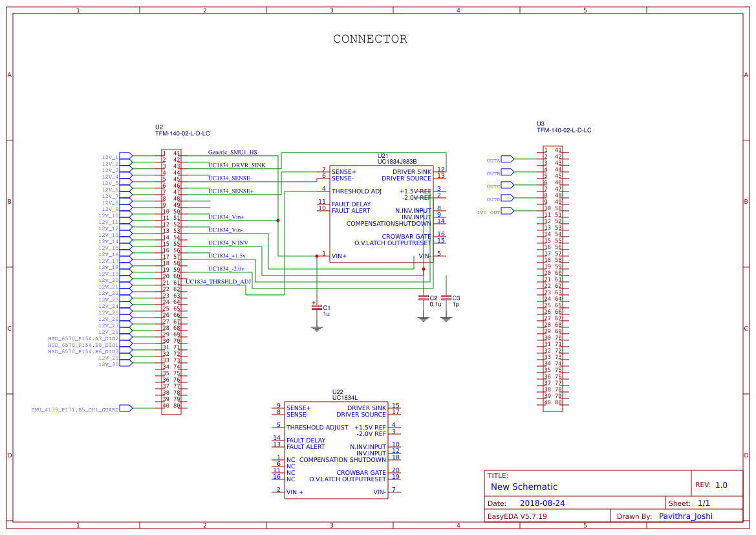The width and height of the screenshot is (756, 535).
Task: Click the DRIVER SOURCE pin label on U21
Action: pyautogui.click(x=406, y=179)
